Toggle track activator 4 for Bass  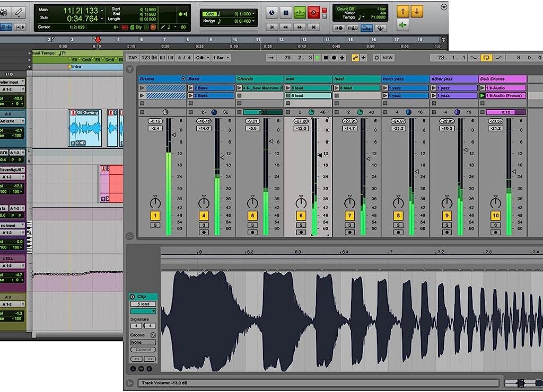coord(204,216)
